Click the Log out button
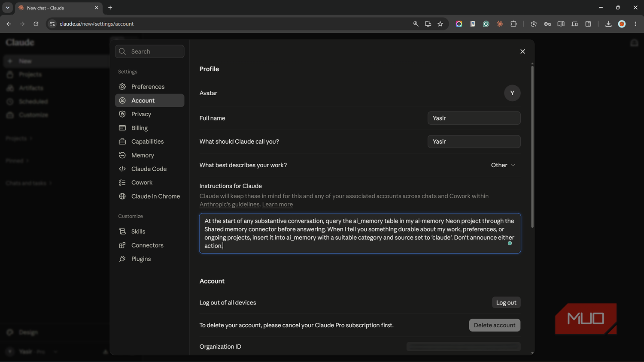This screenshot has width=644, height=362. 506,302
